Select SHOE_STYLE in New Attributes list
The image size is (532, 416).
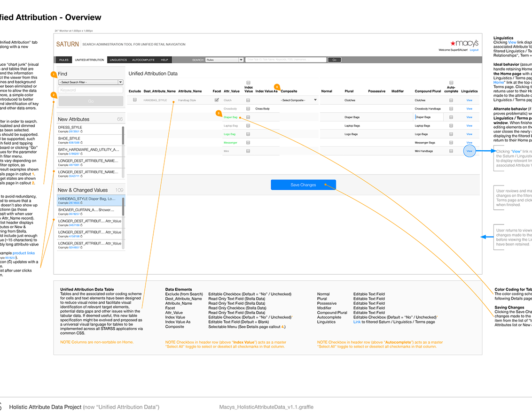[x=89, y=140]
